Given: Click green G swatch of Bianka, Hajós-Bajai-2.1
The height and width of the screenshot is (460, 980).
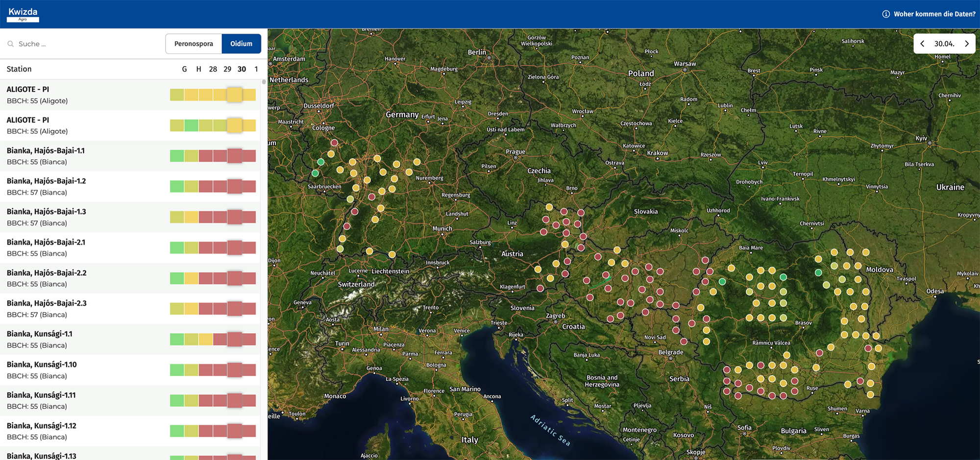Looking at the screenshot, I should tap(177, 248).
